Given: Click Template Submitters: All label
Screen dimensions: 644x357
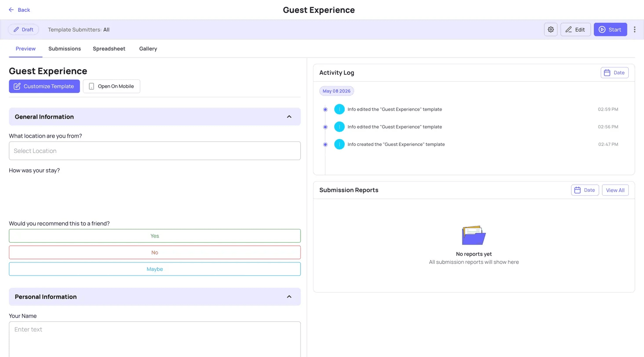Looking at the screenshot, I should tap(79, 29).
